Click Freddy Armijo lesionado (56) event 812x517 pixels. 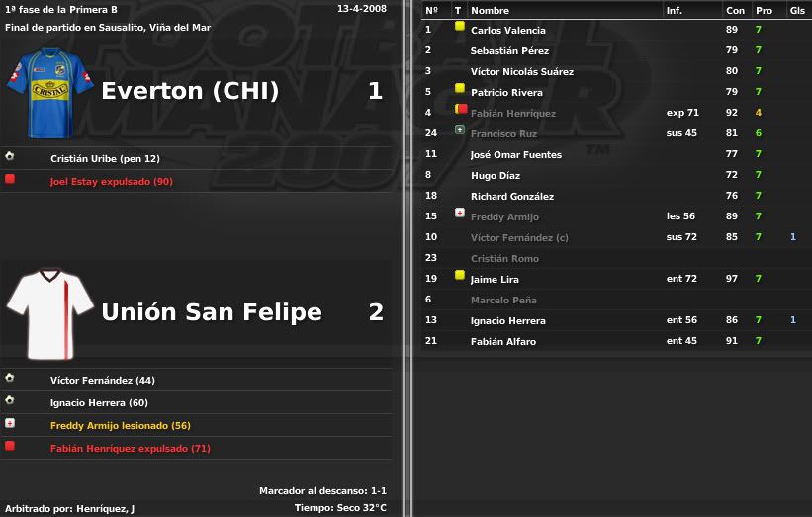pos(120,425)
